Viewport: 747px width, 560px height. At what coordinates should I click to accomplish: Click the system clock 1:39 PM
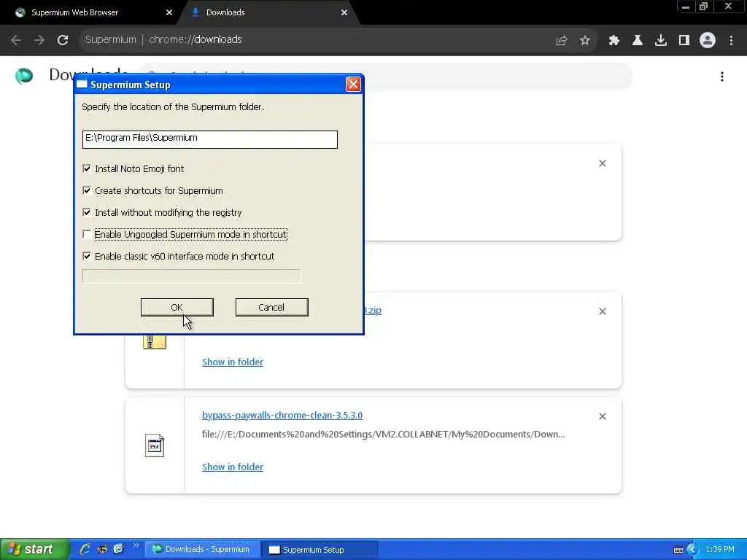point(720,550)
